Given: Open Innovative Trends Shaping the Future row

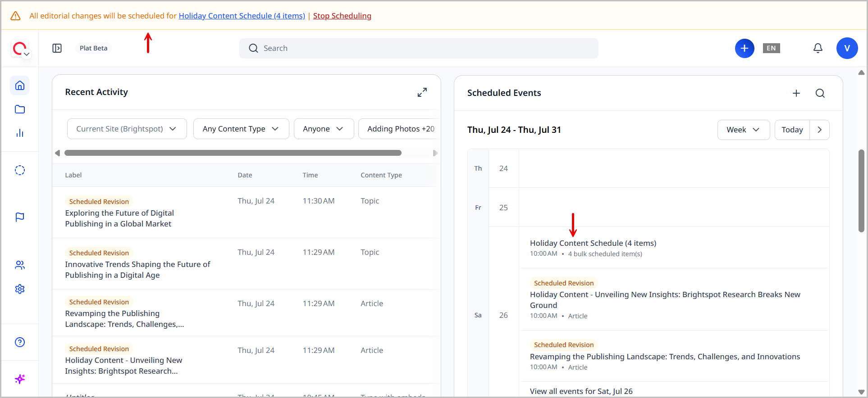Looking at the screenshot, I should coord(137,270).
